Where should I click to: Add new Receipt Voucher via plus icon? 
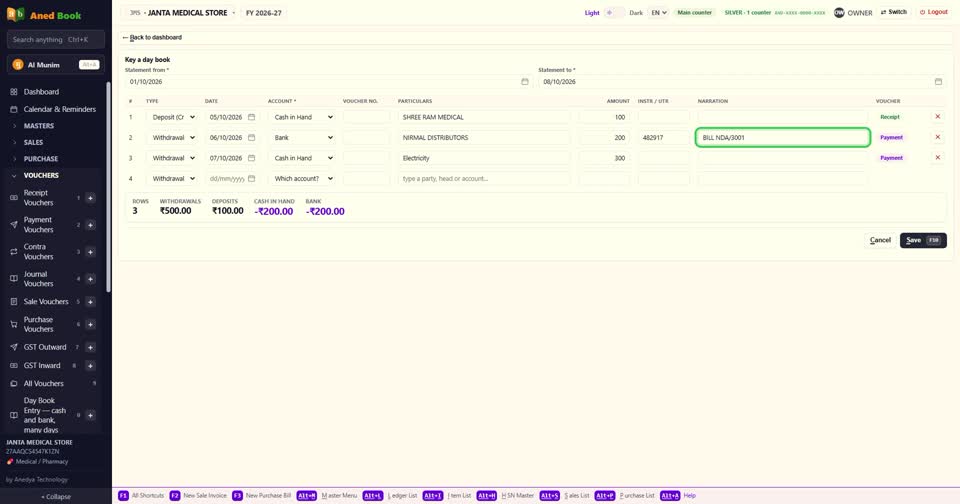tap(90, 198)
